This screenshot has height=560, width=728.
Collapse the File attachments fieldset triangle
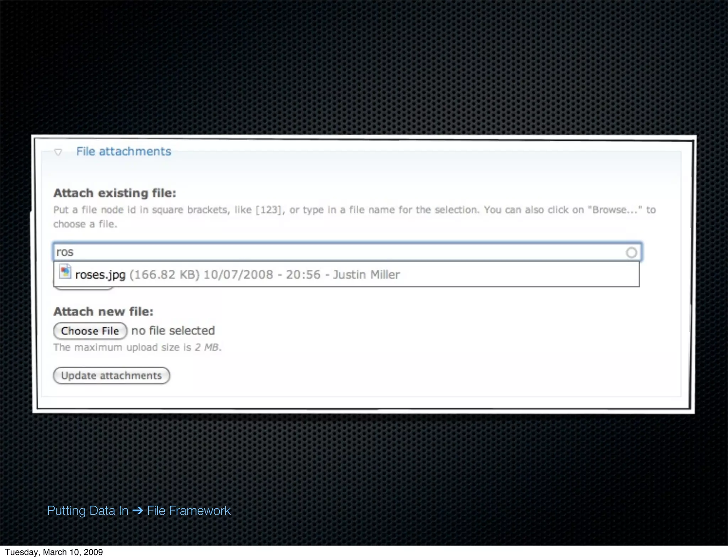click(58, 152)
